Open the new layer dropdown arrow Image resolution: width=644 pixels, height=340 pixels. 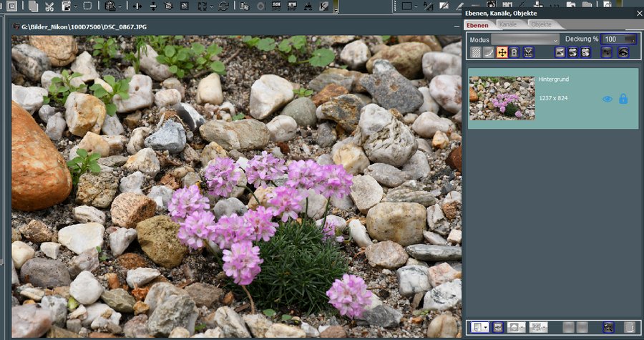pyautogui.click(x=484, y=327)
